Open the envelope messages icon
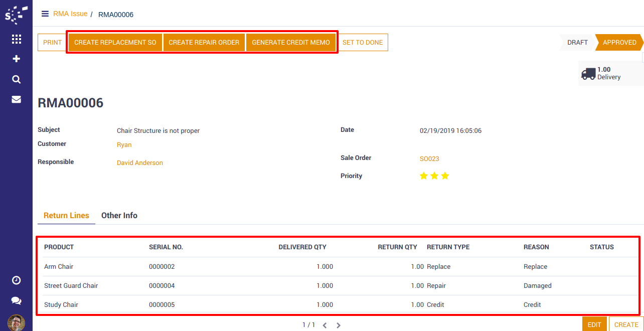The width and height of the screenshot is (644, 331). (x=16, y=99)
